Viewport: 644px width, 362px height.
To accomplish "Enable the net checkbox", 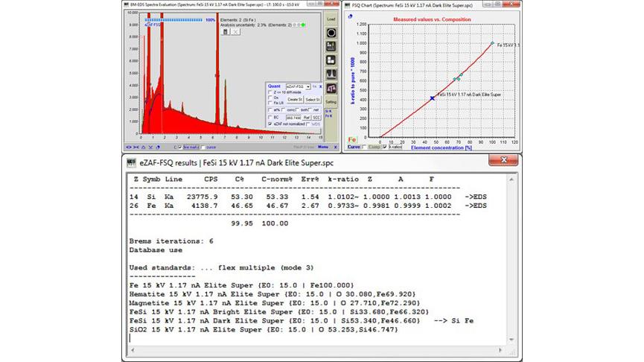I will (310, 110).
